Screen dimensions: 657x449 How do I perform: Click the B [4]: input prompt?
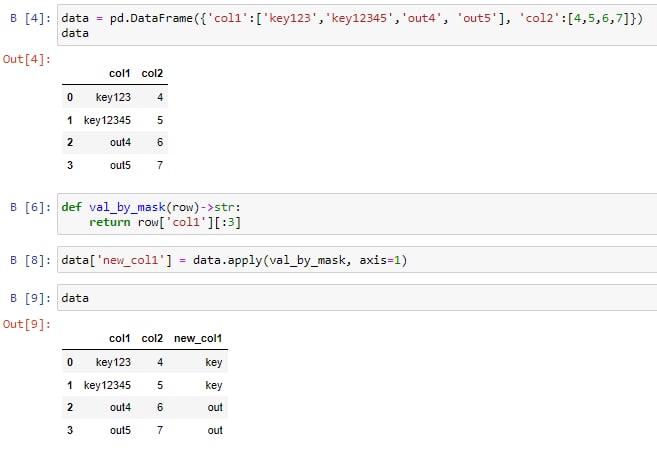(x=30, y=18)
